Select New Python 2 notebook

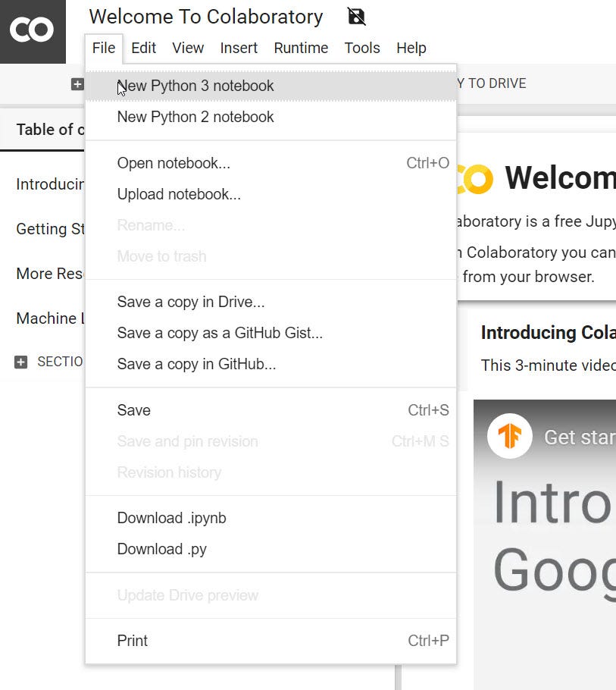(x=195, y=118)
